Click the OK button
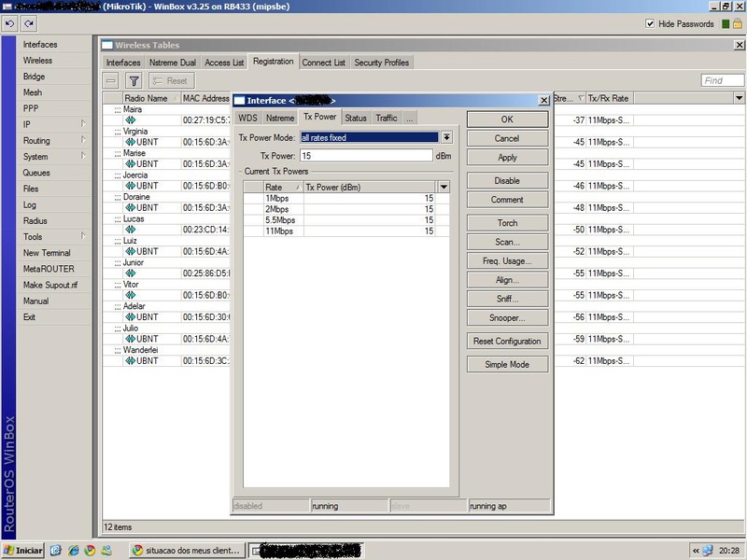 [x=507, y=119]
